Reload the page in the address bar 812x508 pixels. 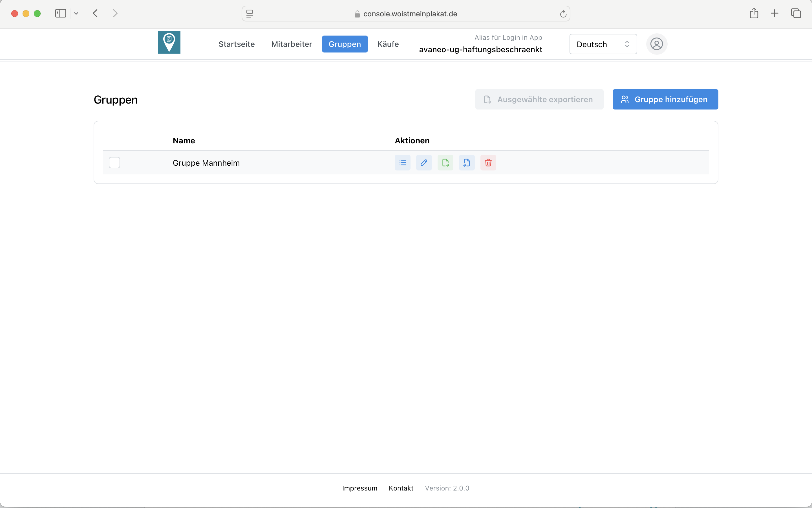[x=563, y=14]
